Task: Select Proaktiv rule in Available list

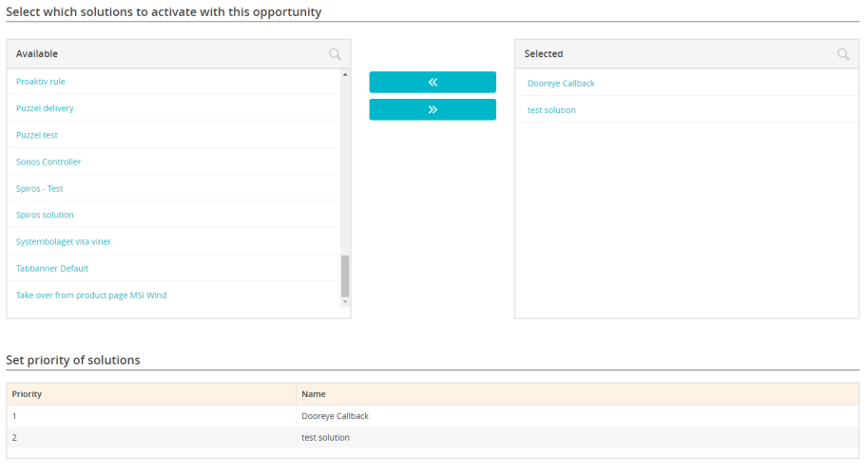Action: click(41, 82)
